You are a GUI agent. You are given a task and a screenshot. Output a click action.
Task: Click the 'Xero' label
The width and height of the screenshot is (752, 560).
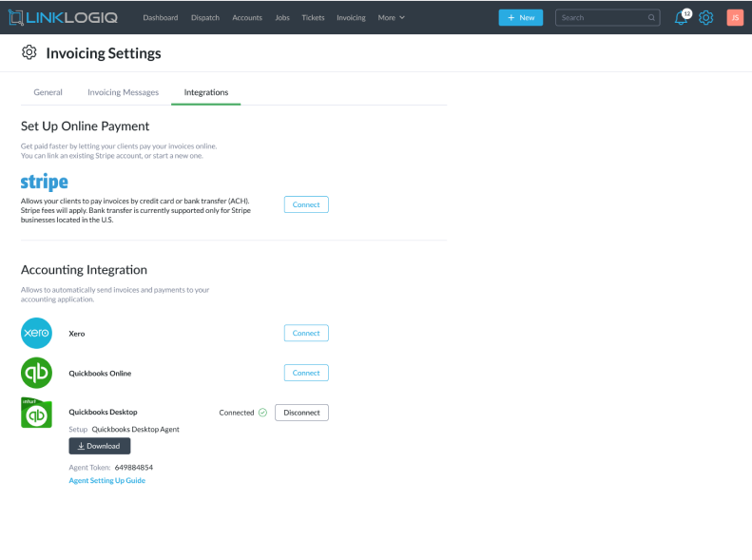[77, 334]
